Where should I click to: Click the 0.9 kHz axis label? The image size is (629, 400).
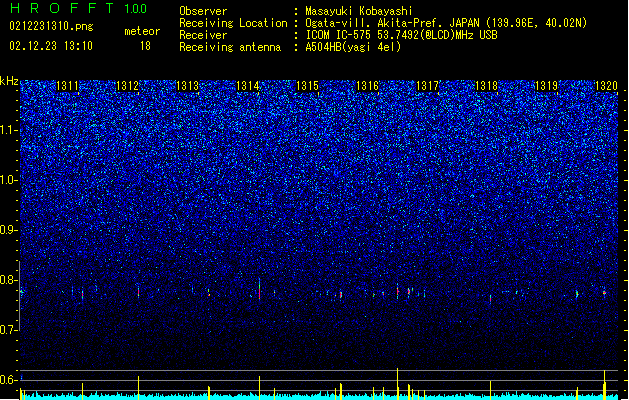coord(8,230)
